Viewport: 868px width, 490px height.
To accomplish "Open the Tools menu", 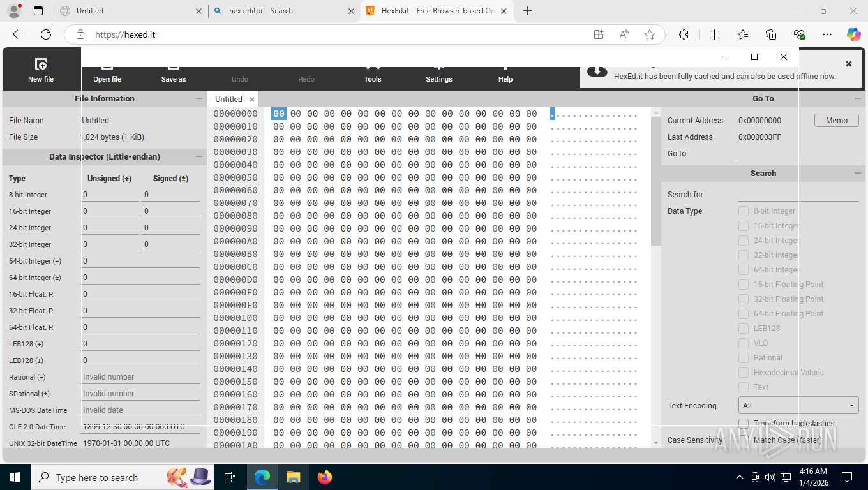I will 373,79.
